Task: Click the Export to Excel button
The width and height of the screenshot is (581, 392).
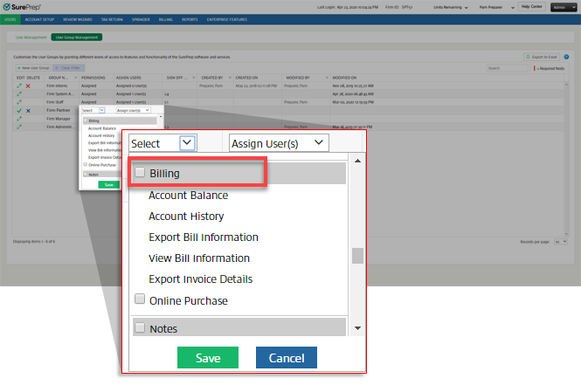Action: click(541, 57)
